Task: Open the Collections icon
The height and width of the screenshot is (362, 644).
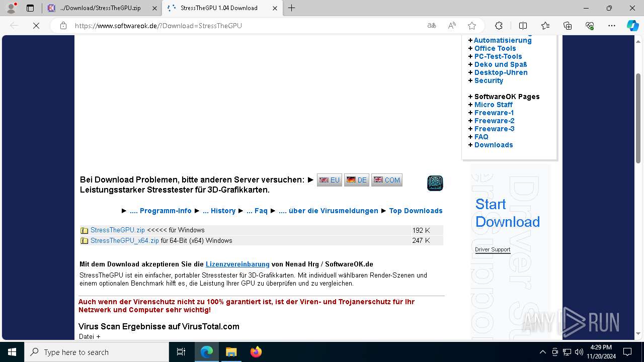Action: pos(568,26)
